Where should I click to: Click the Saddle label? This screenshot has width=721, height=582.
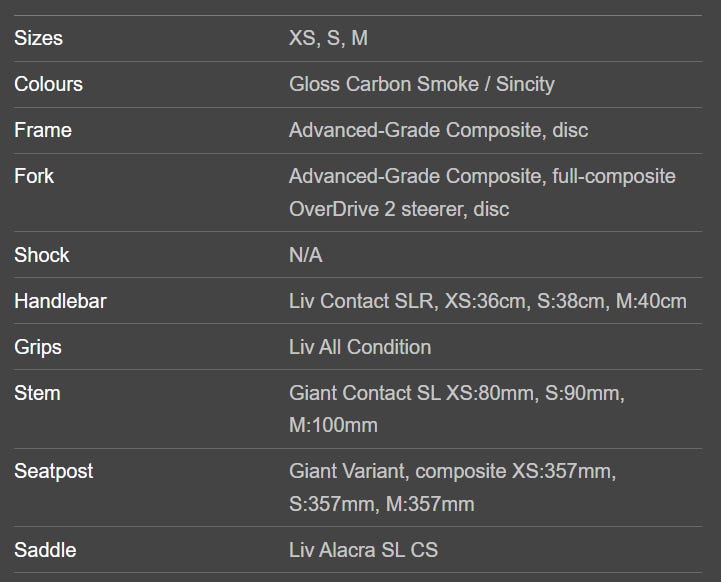click(45, 550)
